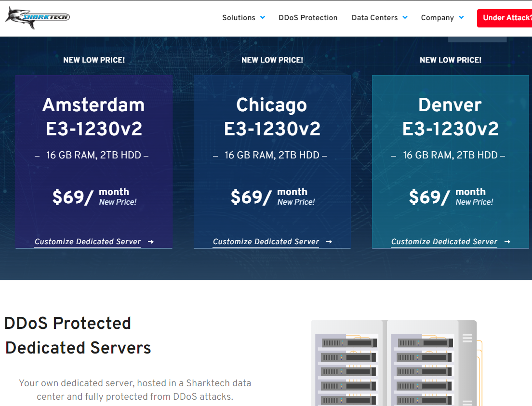Viewport: 532px width, 406px height.
Task: Select the Amsterdam E3-1230v2 card title
Action: (x=94, y=117)
